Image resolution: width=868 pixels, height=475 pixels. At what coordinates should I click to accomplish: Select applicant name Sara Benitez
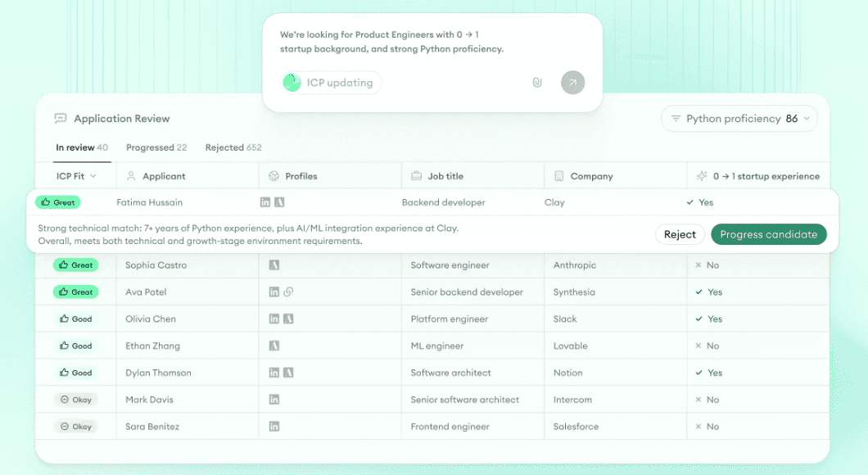point(152,427)
